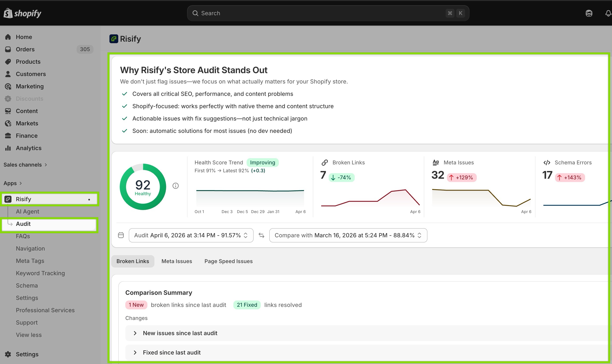Click the Schema Errors code icon
The width and height of the screenshot is (612, 364).
[x=547, y=163]
